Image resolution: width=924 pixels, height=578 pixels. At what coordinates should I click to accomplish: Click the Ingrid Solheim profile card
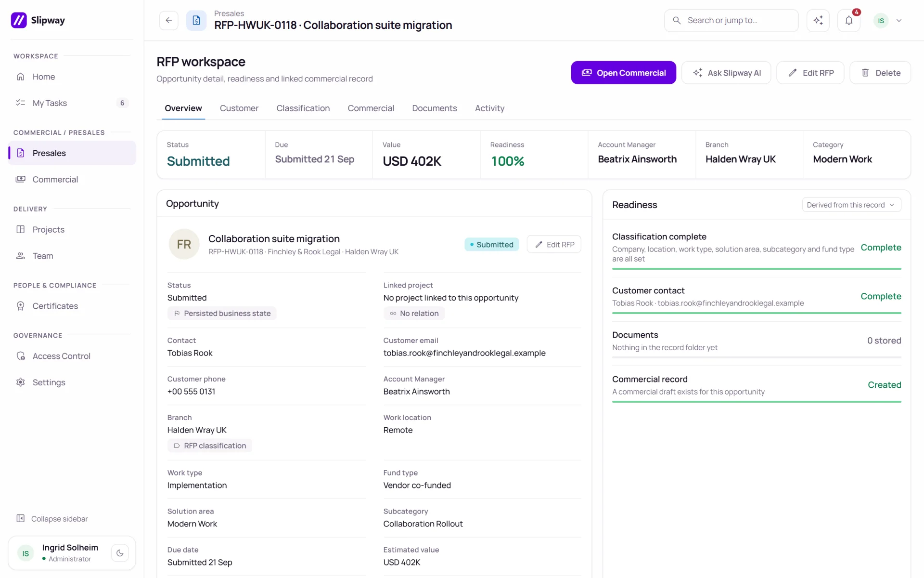(72, 553)
